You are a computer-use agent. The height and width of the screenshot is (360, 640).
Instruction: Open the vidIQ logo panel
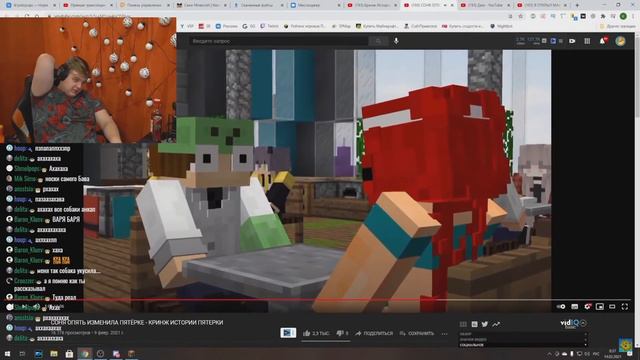[570, 324]
